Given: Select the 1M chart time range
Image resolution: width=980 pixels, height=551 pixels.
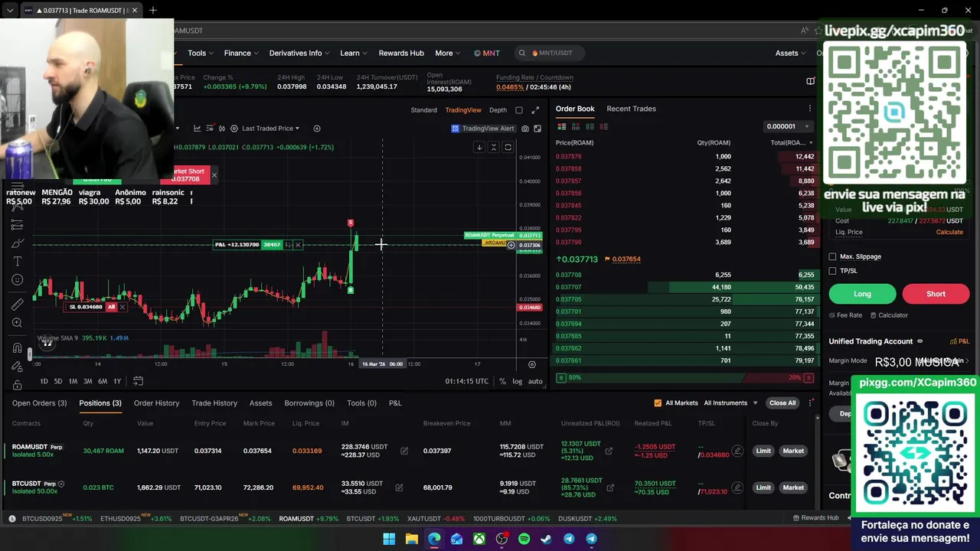Looking at the screenshot, I should 73,381.
